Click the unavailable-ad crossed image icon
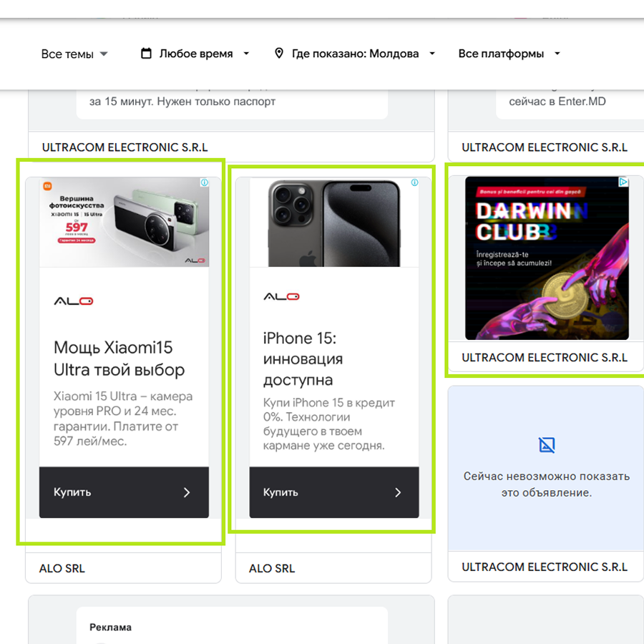Viewport: 644px width, 644px height. 547,445
